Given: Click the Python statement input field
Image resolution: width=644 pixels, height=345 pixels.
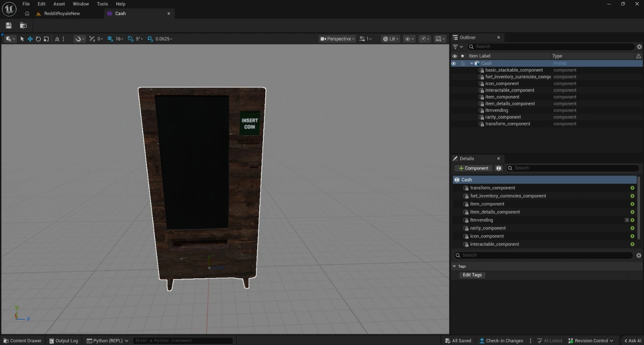Looking at the screenshot, I should (183, 341).
